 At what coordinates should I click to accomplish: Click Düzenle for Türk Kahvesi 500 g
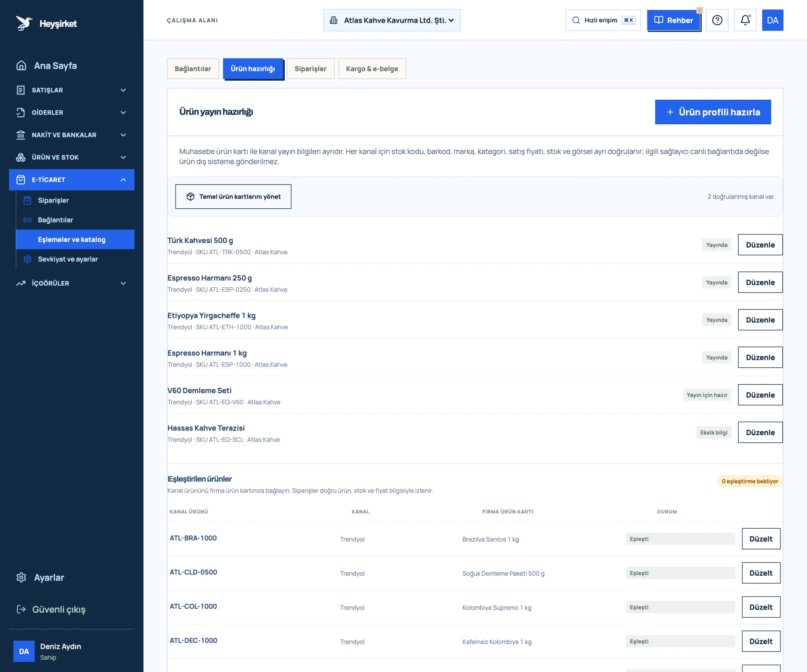pos(760,245)
